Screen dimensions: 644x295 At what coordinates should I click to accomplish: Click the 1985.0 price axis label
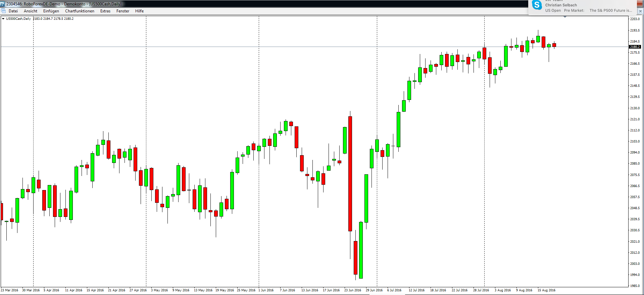[635, 286]
